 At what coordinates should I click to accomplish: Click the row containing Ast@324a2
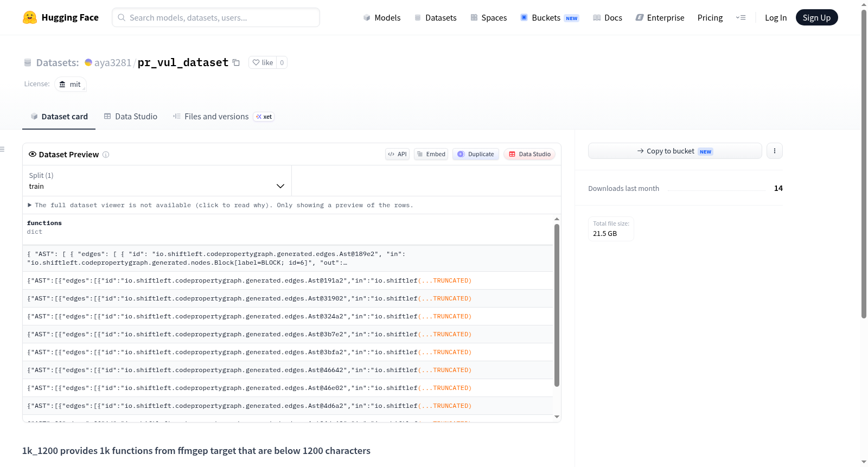(288, 316)
